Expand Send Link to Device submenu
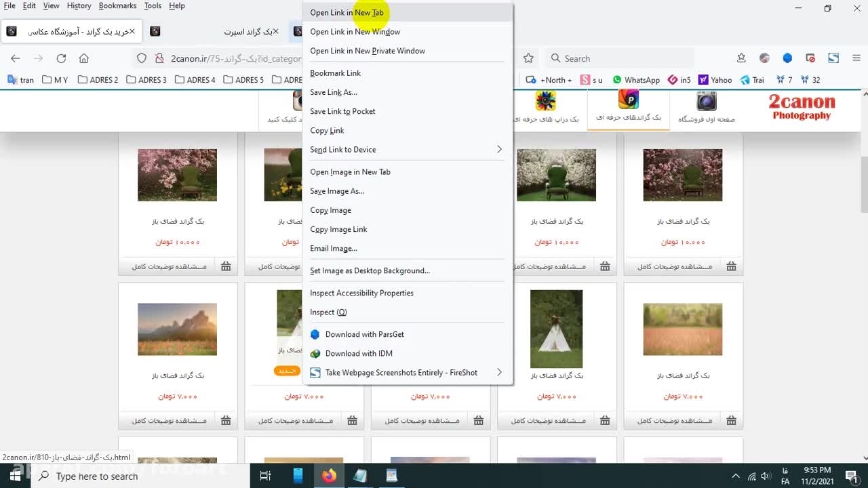The height and width of the screenshot is (488, 868). click(x=499, y=149)
